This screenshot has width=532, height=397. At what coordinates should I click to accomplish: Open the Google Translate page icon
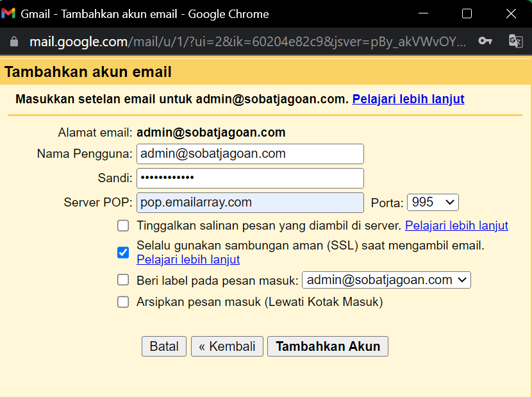(x=516, y=41)
